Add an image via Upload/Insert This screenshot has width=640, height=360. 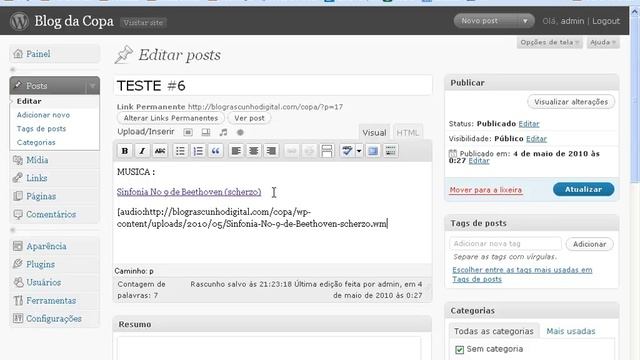188,132
